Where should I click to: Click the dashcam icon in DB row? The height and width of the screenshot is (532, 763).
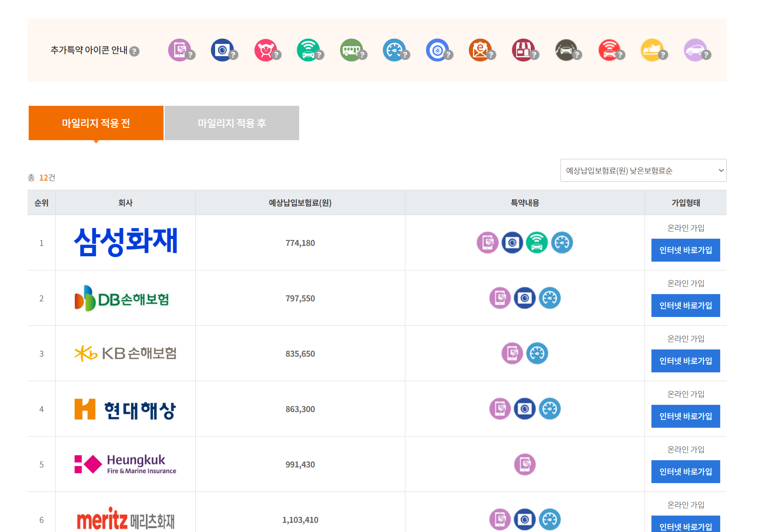pyautogui.click(x=525, y=298)
